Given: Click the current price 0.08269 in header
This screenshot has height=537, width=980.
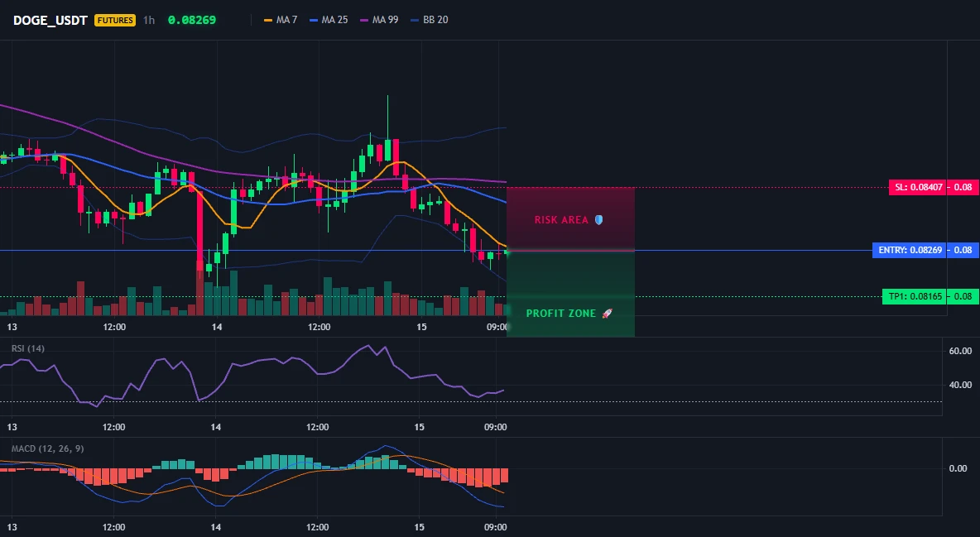Looking at the screenshot, I should 192,20.
